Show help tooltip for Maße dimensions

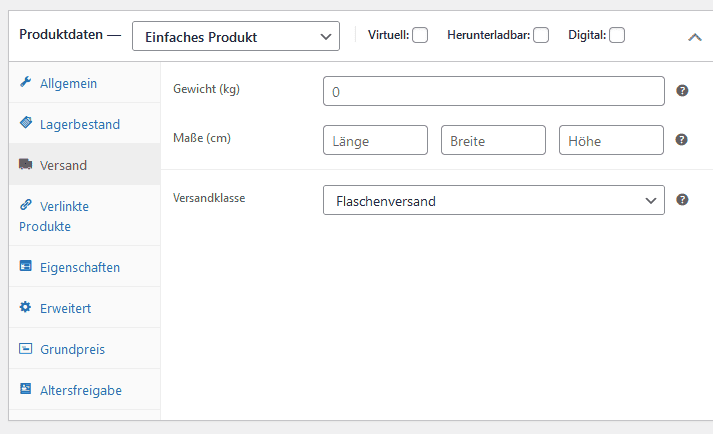pyautogui.click(x=682, y=140)
